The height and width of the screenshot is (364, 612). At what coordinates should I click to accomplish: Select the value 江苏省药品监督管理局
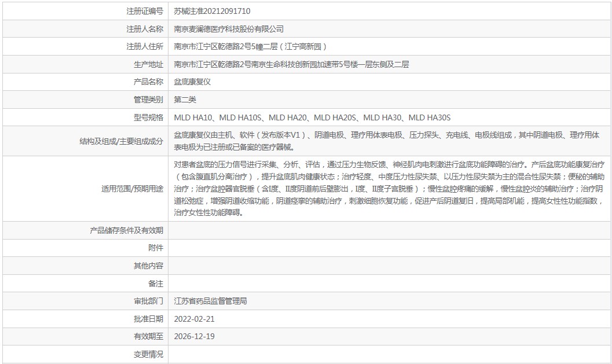tap(210, 301)
